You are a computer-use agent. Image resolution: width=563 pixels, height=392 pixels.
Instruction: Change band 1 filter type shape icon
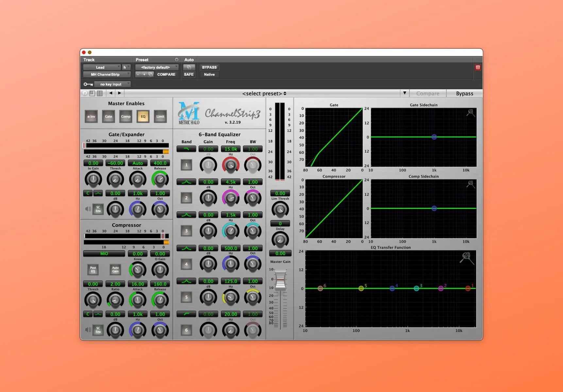(x=186, y=149)
